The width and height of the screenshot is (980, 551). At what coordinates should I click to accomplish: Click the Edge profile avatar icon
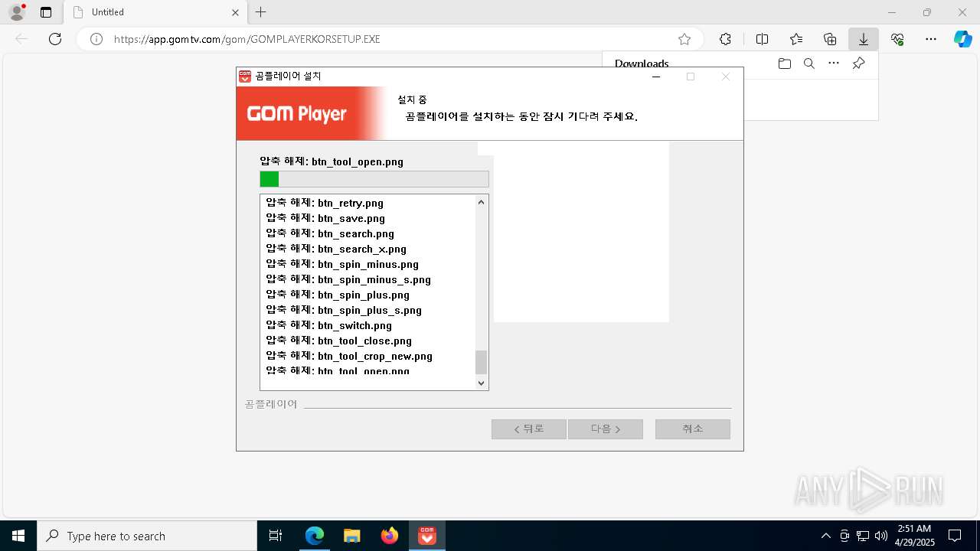(17, 12)
